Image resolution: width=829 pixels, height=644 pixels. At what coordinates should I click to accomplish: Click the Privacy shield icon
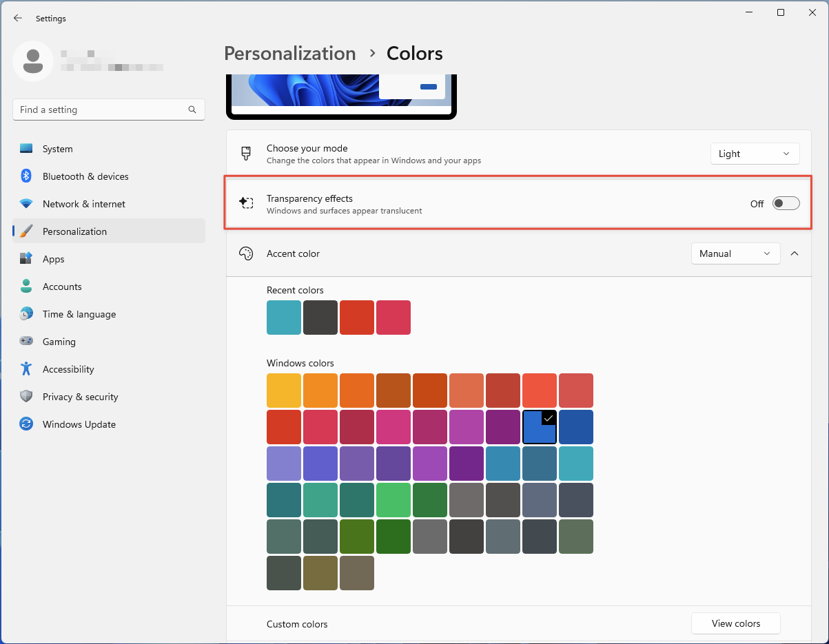point(26,397)
